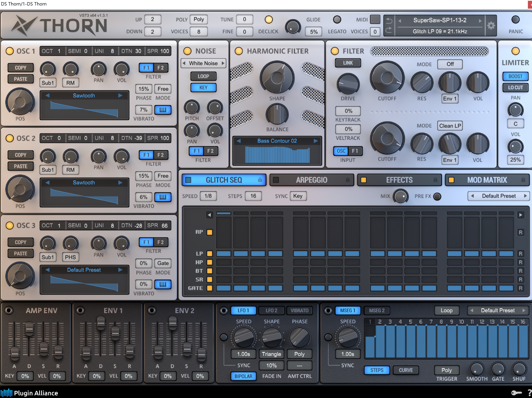Open the preset settings gear icon

[x=491, y=25]
